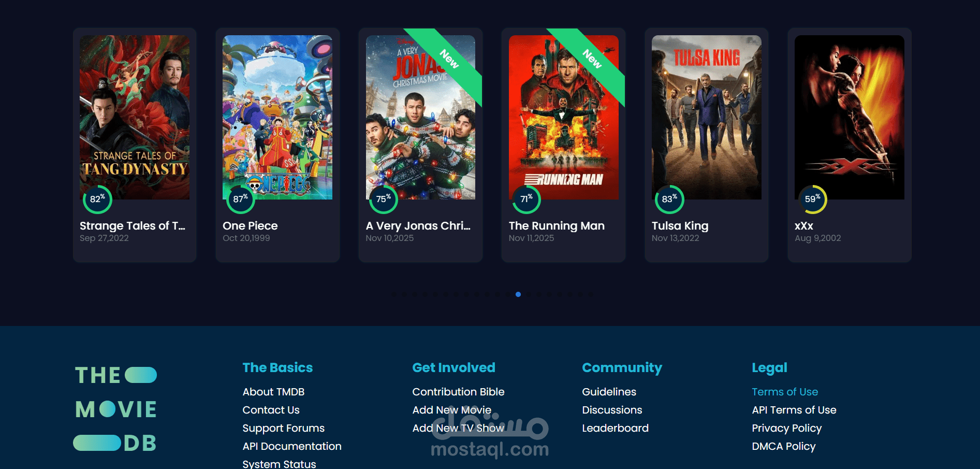The width and height of the screenshot is (980, 469).
Task: Select the active blue carousel pagination dot
Action: click(518, 294)
